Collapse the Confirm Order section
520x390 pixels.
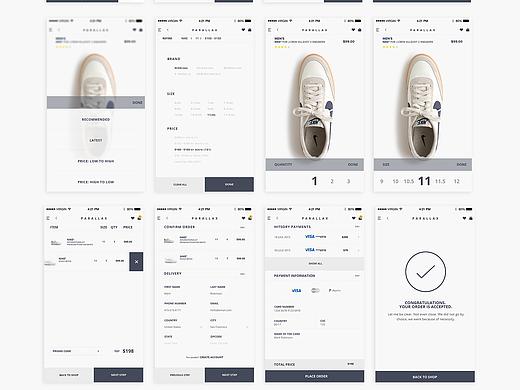pos(242,227)
